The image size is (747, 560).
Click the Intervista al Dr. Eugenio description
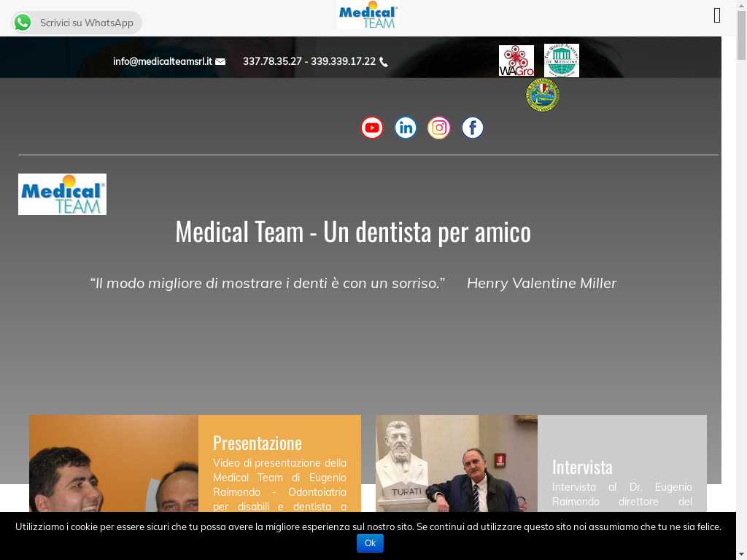[622, 494]
